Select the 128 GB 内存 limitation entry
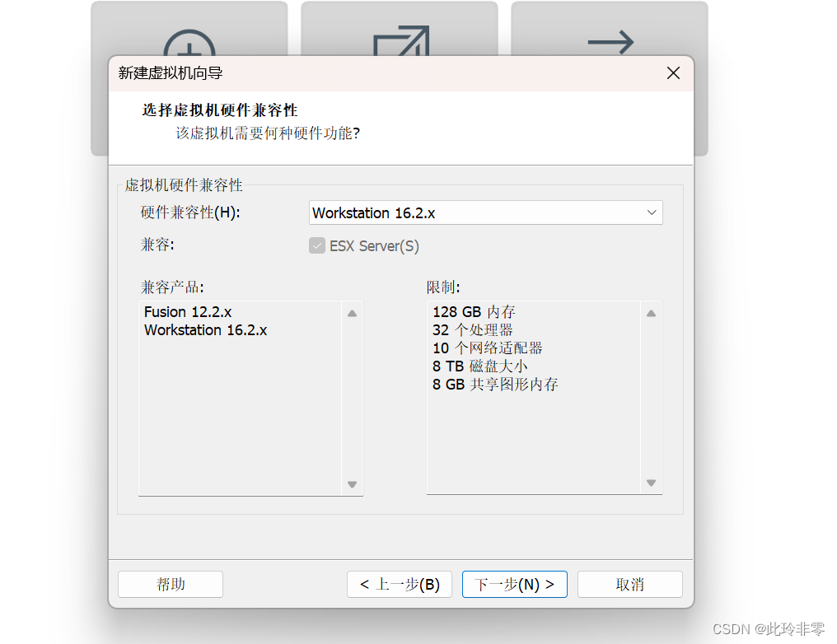 474,311
